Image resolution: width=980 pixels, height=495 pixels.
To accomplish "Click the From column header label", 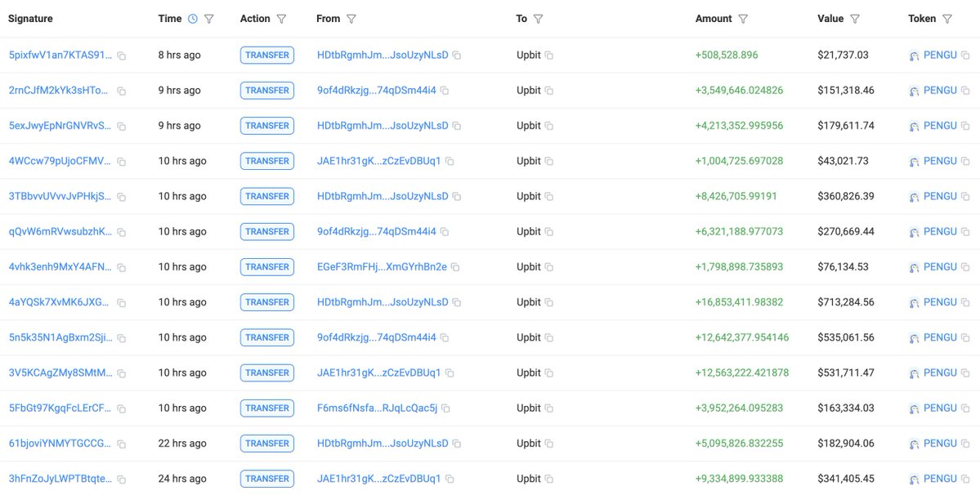I will tap(328, 19).
